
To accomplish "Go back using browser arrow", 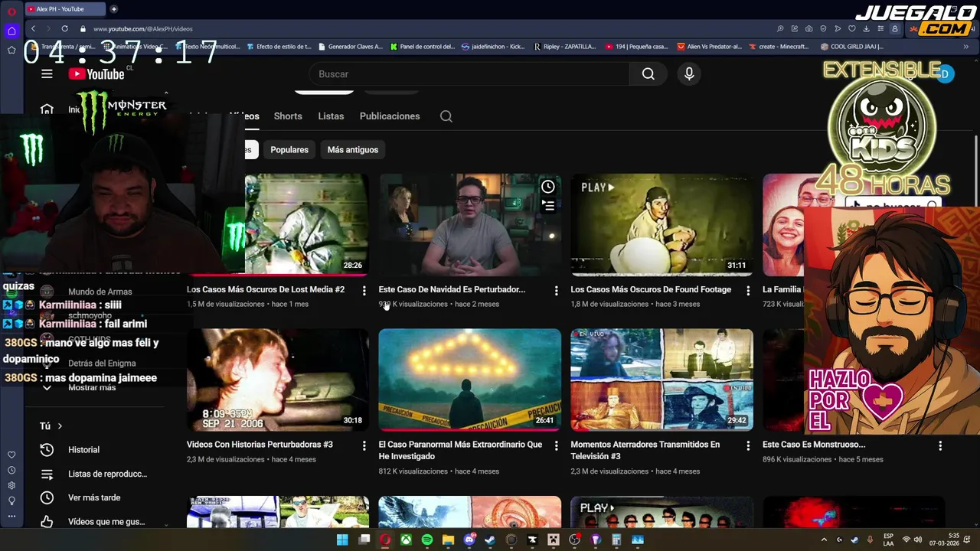I will click(x=33, y=29).
